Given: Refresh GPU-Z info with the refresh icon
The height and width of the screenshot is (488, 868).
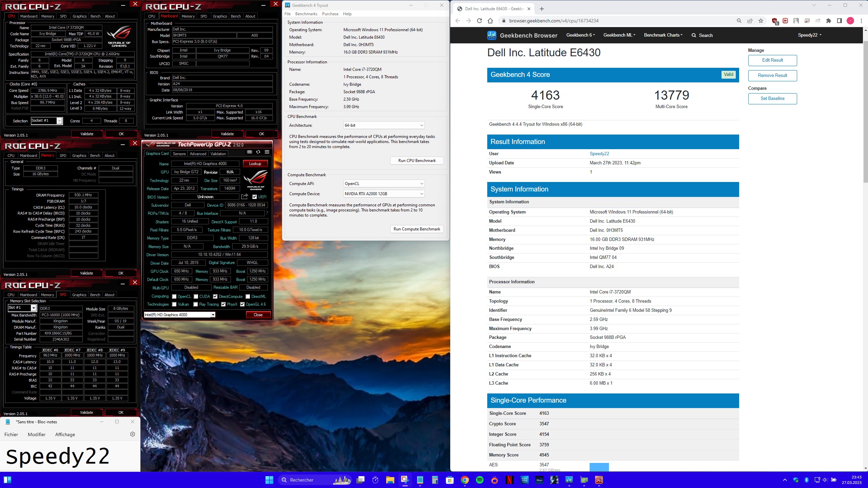Looking at the screenshot, I should click(x=258, y=152).
